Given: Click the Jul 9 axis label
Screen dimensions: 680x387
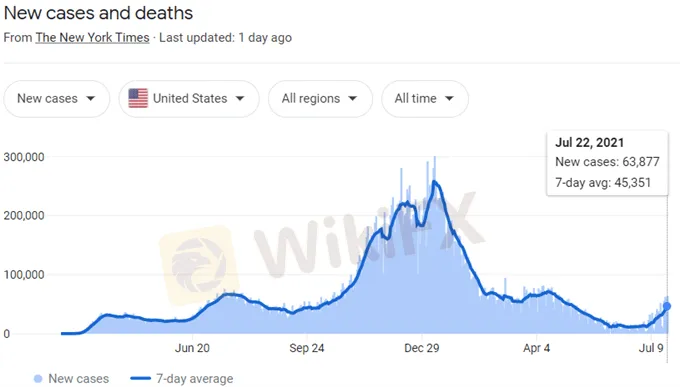Looking at the screenshot, I should (x=651, y=348).
